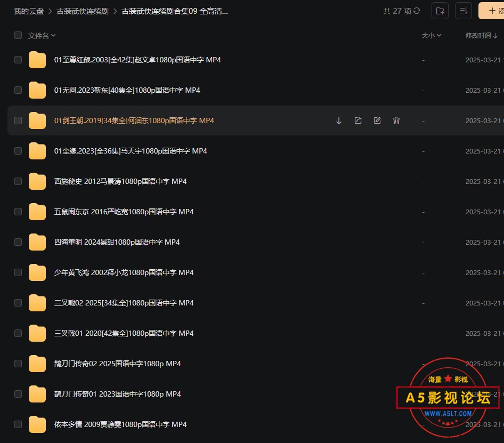504x443 pixels.
Task: Check the box for 依本多情 2009
Action: (x=18, y=424)
